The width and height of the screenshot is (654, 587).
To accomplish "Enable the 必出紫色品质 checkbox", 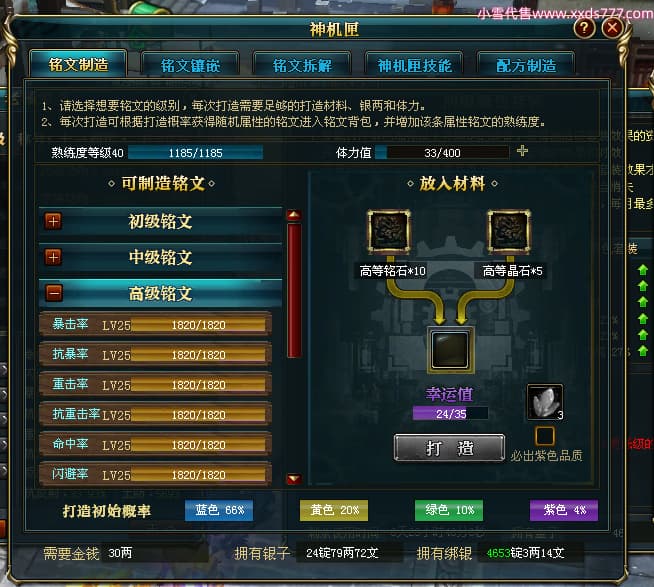I will 545,436.
